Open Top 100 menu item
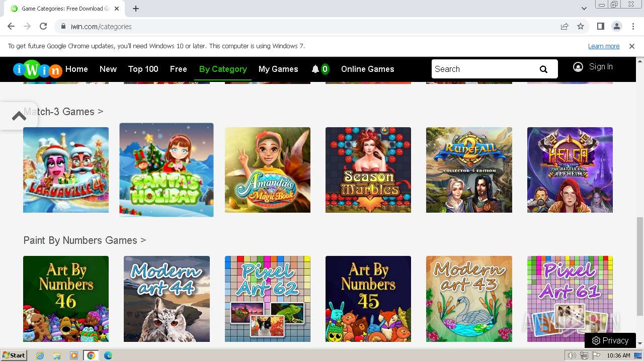Viewport: 644px width, 362px height. pos(143,69)
